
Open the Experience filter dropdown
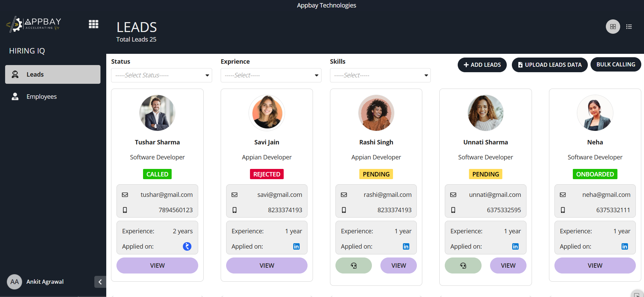coord(271,75)
